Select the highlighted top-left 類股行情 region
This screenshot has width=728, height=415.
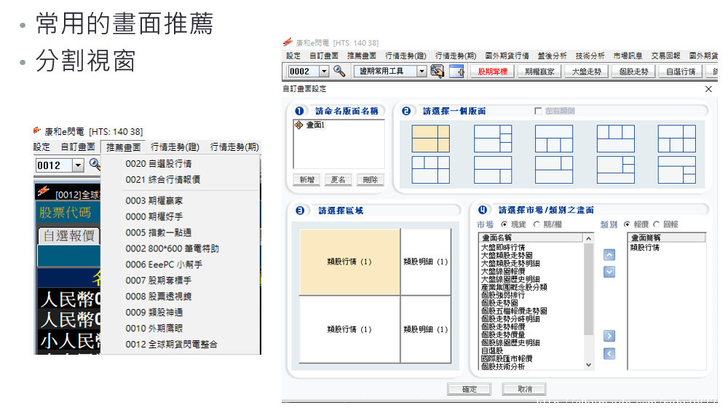tap(349, 262)
